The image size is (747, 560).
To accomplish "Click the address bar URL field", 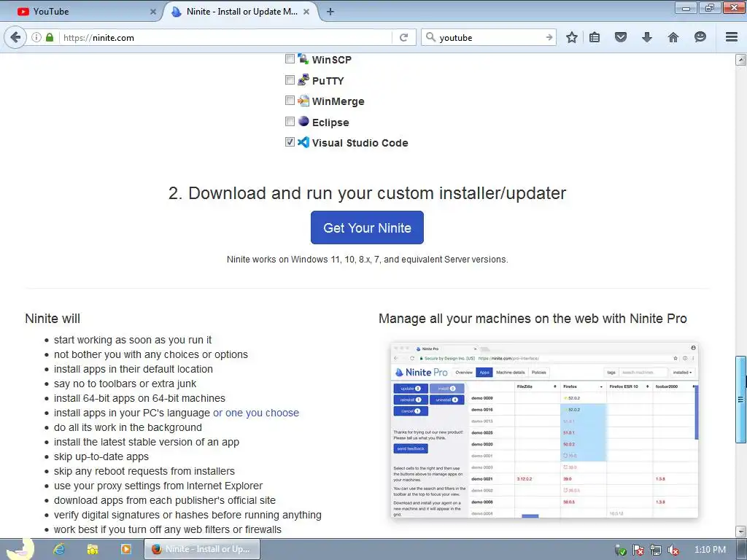I will 224,38.
